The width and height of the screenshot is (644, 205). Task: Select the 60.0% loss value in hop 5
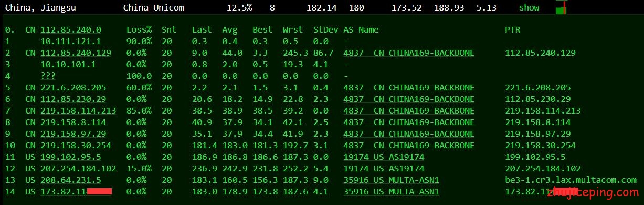click(x=139, y=88)
